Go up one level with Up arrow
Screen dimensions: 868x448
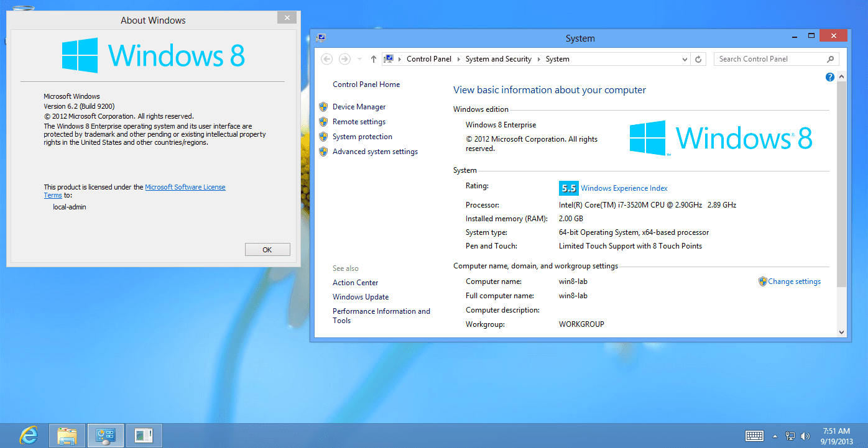[373, 59]
